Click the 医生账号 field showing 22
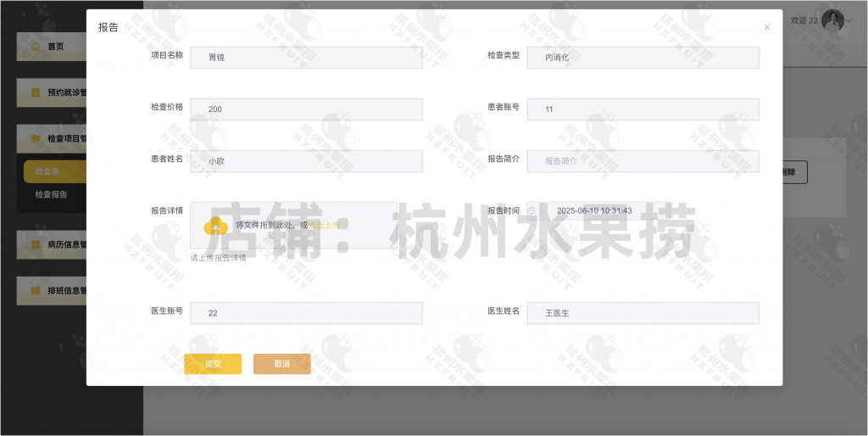Screen dimensions: 868x436 [x=306, y=313]
